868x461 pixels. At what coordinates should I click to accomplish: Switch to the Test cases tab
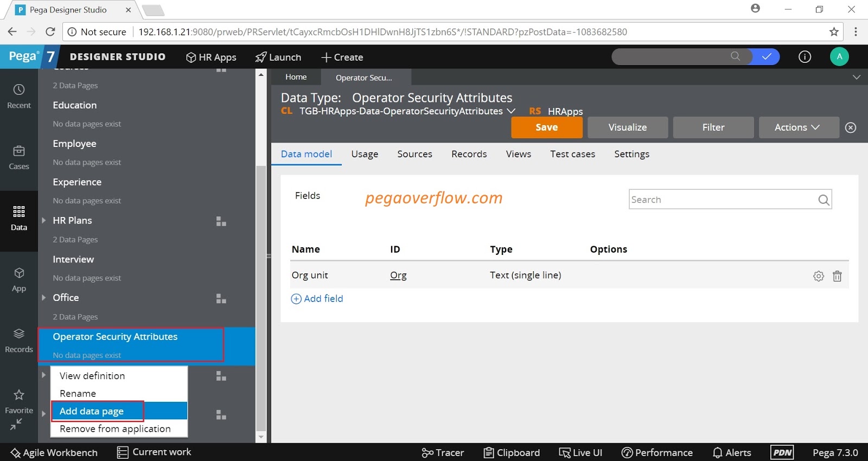pos(572,154)
